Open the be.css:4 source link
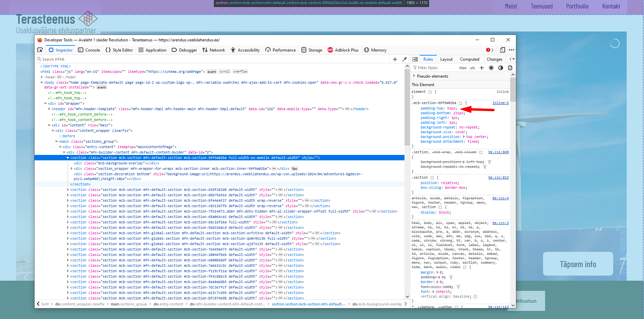Screen dimensions: 644x319 [501, 198]
